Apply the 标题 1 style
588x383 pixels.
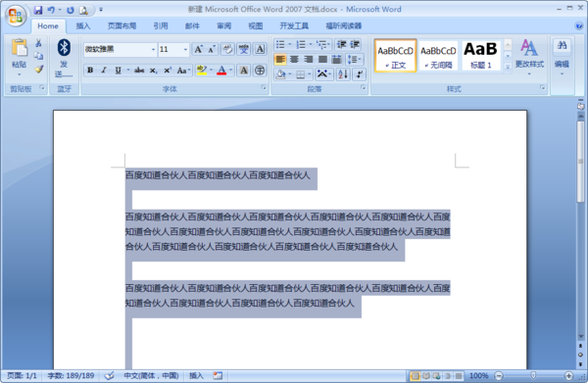tap(480, 56)
